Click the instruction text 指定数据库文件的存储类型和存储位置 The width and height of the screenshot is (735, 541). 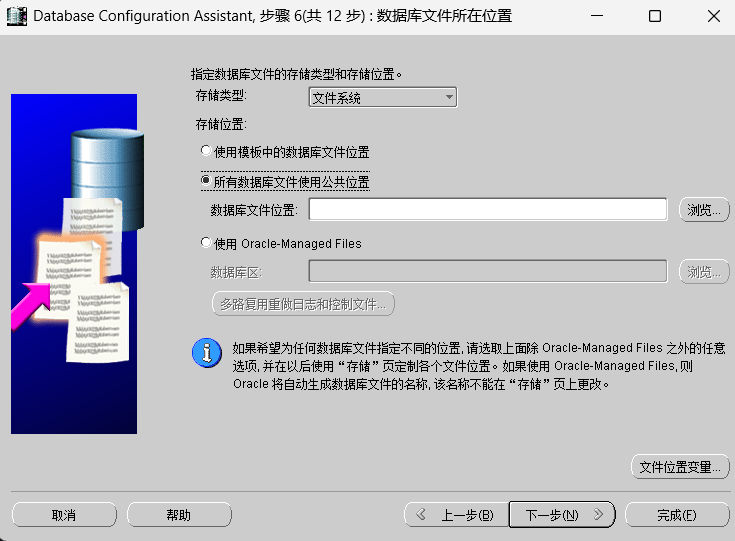coord(296,74)
